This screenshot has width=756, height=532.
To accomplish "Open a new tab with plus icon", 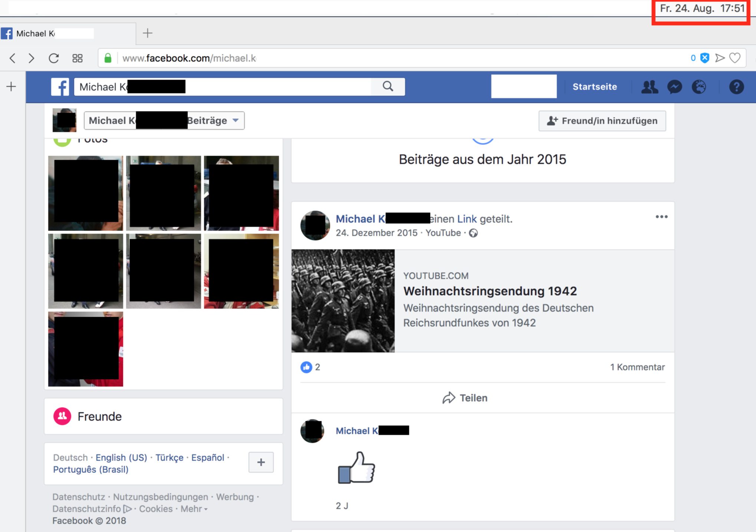I will click(x=148, y=33).
